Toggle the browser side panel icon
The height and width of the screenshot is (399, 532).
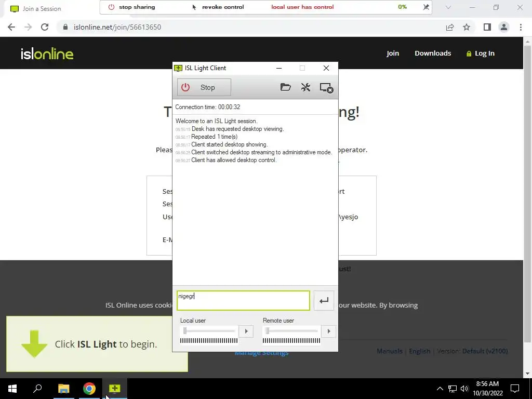click(487, 27)
